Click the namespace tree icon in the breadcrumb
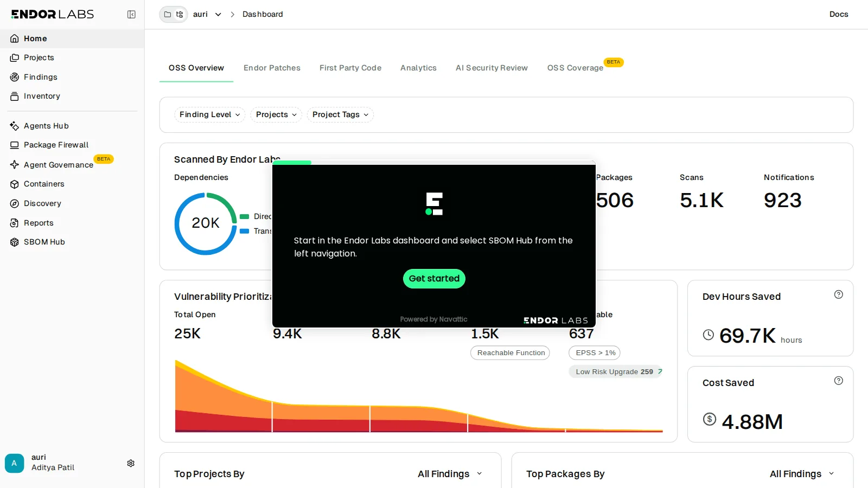 click(x=180, y=15)
